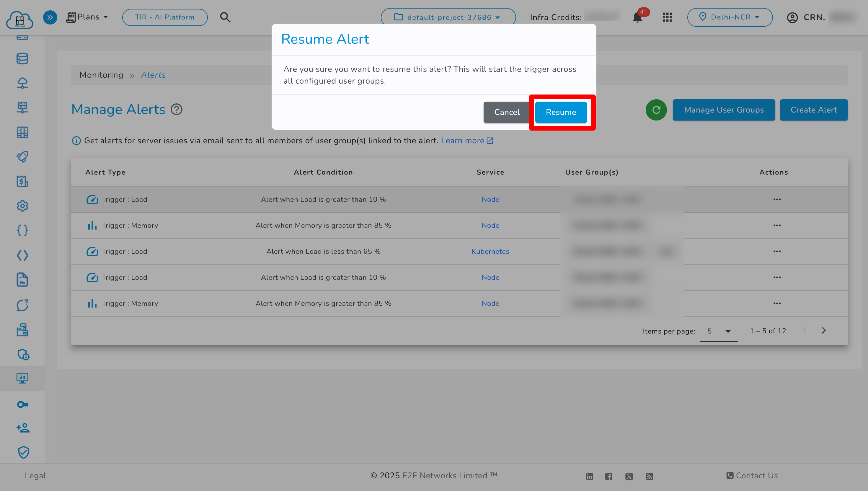Click the green refresh alerts icon
This screenshot has width=868, height=491.
656,110
